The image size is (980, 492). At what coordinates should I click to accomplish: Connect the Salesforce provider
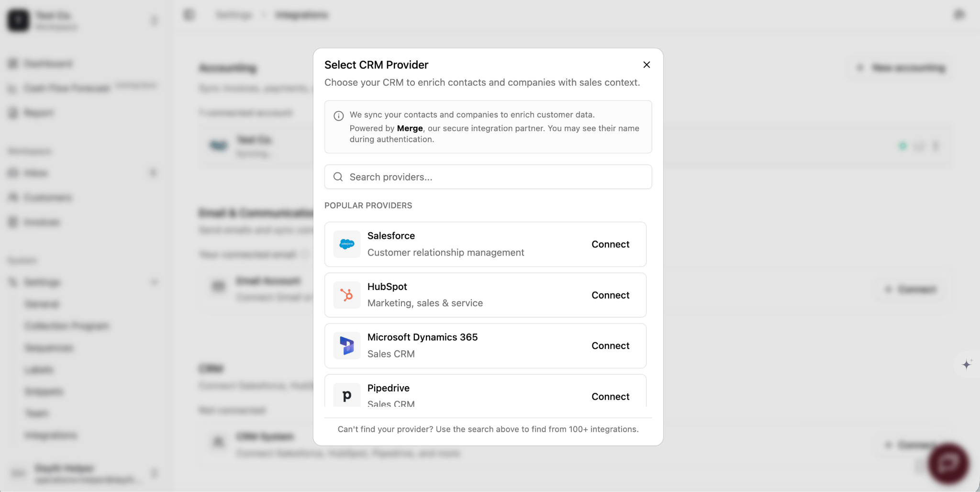point(610,245)
